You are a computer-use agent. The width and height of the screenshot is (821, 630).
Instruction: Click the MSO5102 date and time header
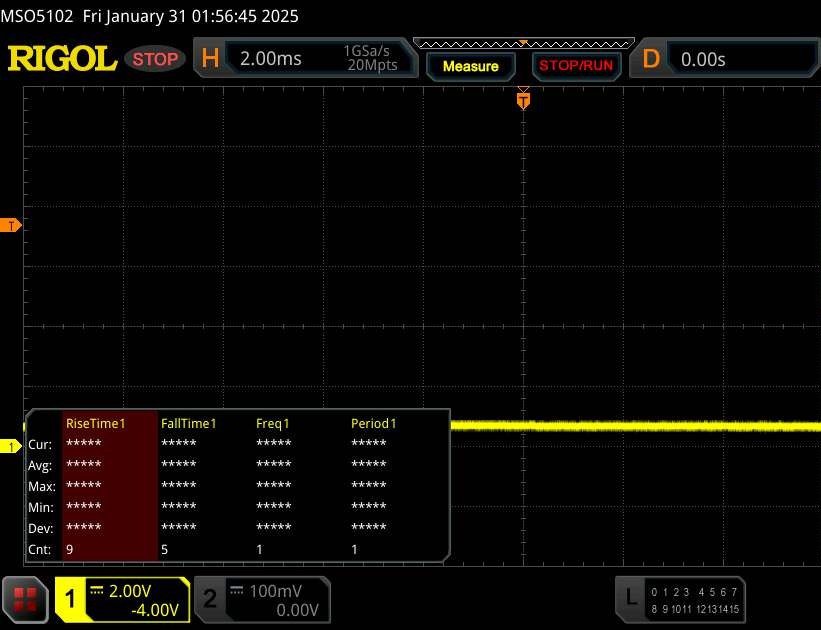pyautogui.click(x=149, y=16)
